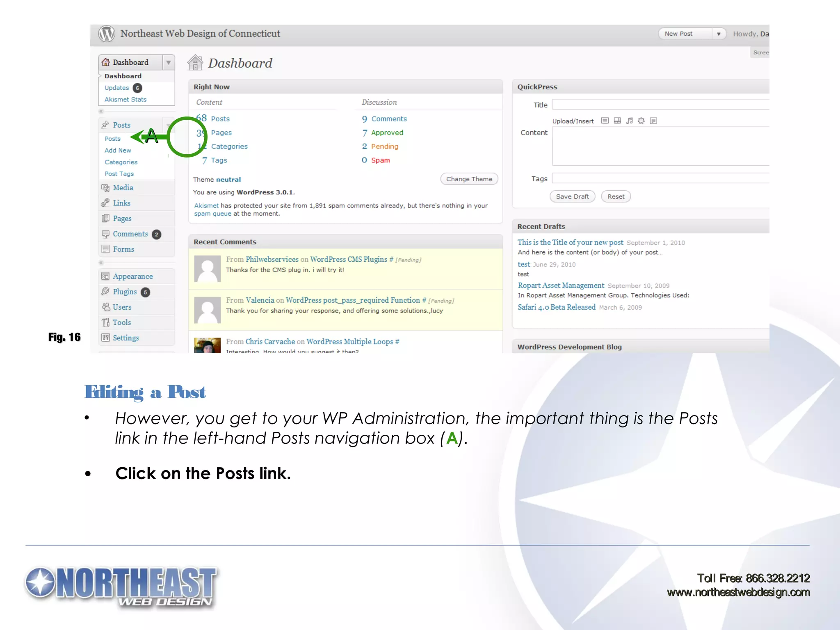Click the Users icon in sidebar
This screenshot has width=840, height=630.
[105, 307]
